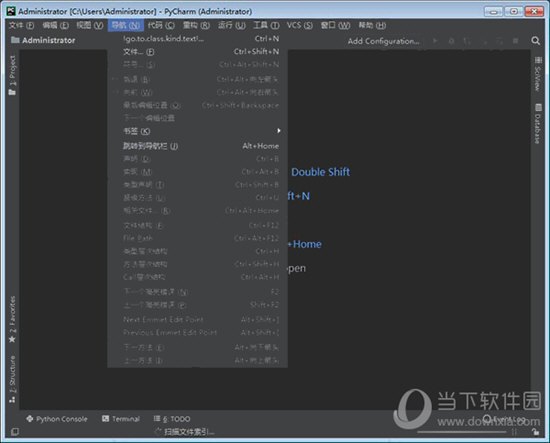The width and height of the screenshot is (550, 443).
Task: Select Next Emmet Edit Point entry
Action: (x=197, y=320)
